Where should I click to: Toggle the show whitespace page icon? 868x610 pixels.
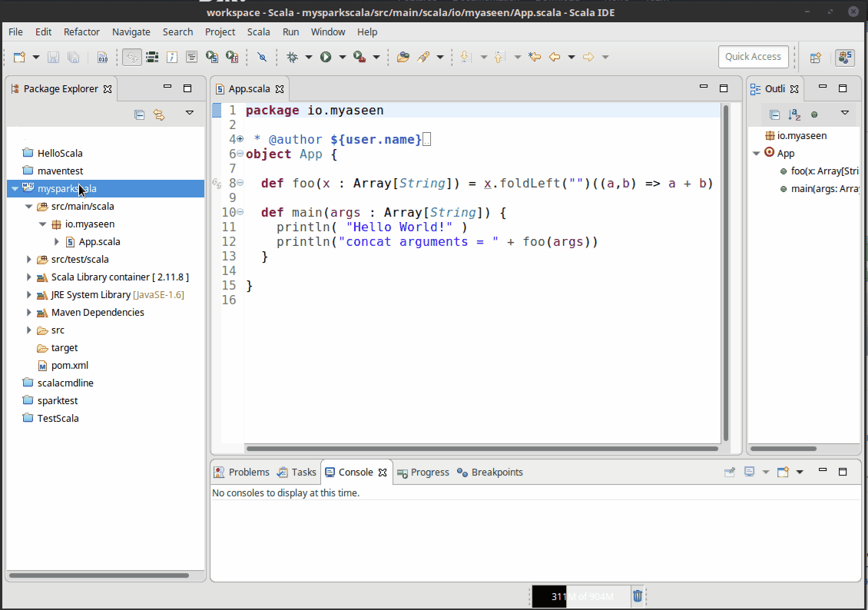coord(191,57)
